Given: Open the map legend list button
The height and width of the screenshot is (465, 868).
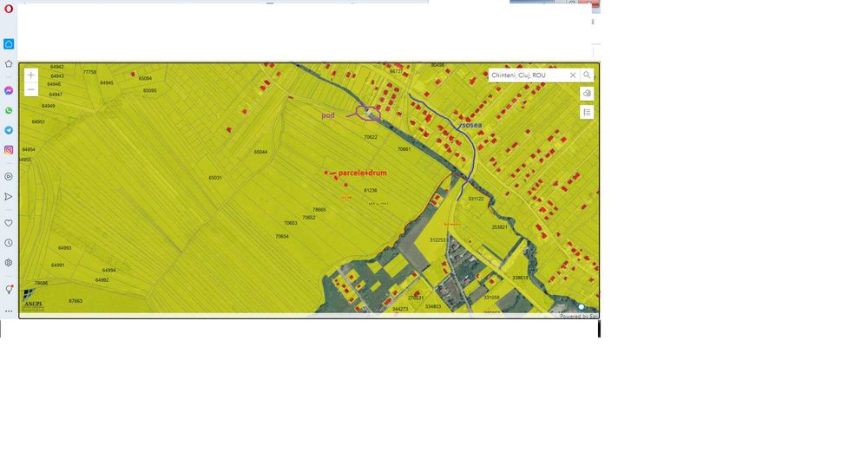Looking at the screenshot, I should [587, 113].
